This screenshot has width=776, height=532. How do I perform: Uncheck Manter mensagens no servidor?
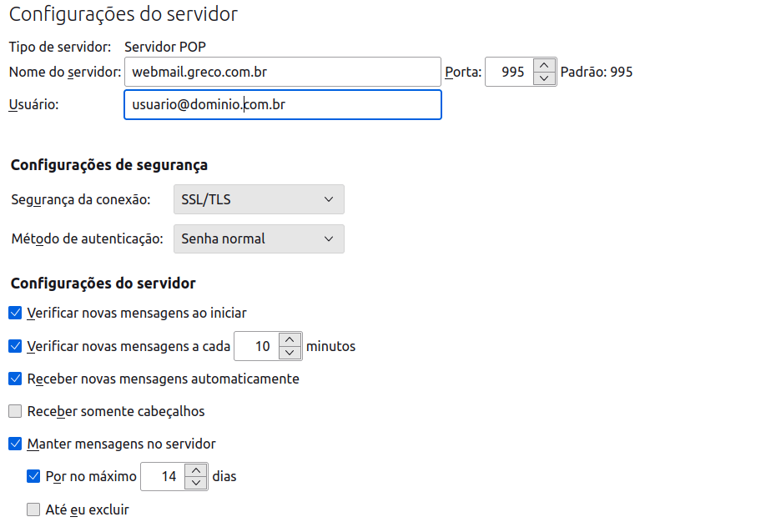pyautogui.click(x=15, y=444)
